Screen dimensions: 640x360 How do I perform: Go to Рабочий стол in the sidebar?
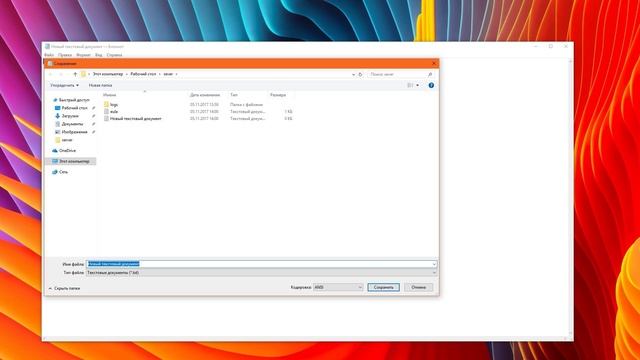(x=74, y=108)
